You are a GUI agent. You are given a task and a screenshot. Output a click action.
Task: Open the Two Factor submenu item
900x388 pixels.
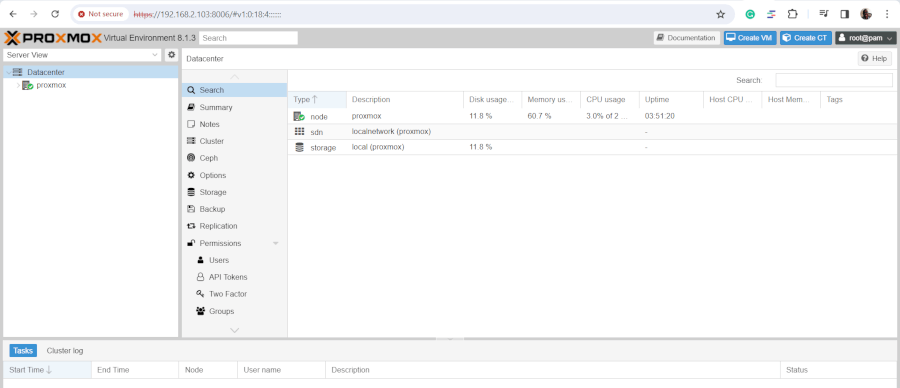tap(234, 294)
